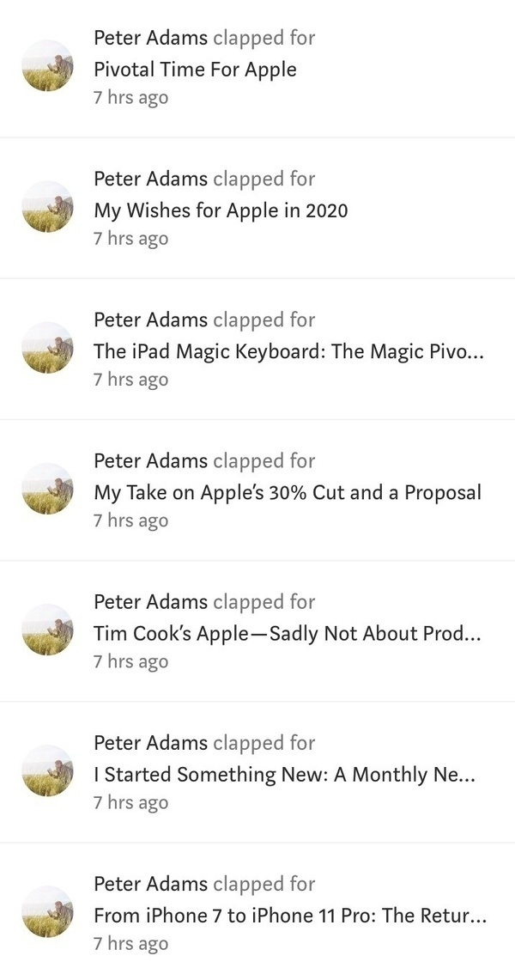
Task: Open 'My Take on Apple's 30% Cut' article
Action: (288, 492)
